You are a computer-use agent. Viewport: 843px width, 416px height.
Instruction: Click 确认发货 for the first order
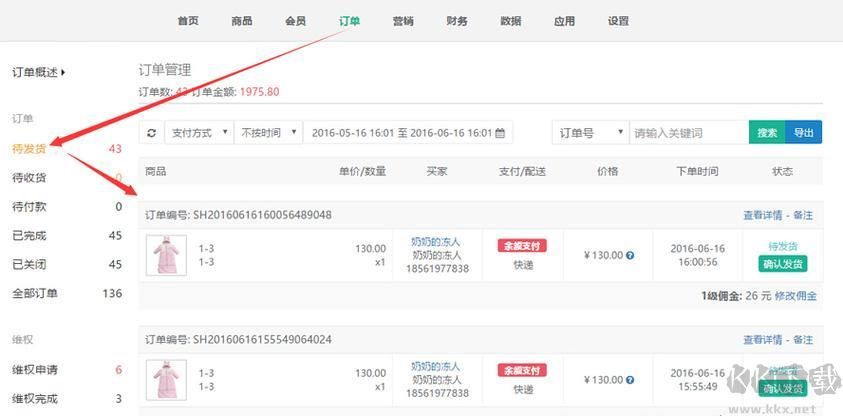(x=783, y=264)
